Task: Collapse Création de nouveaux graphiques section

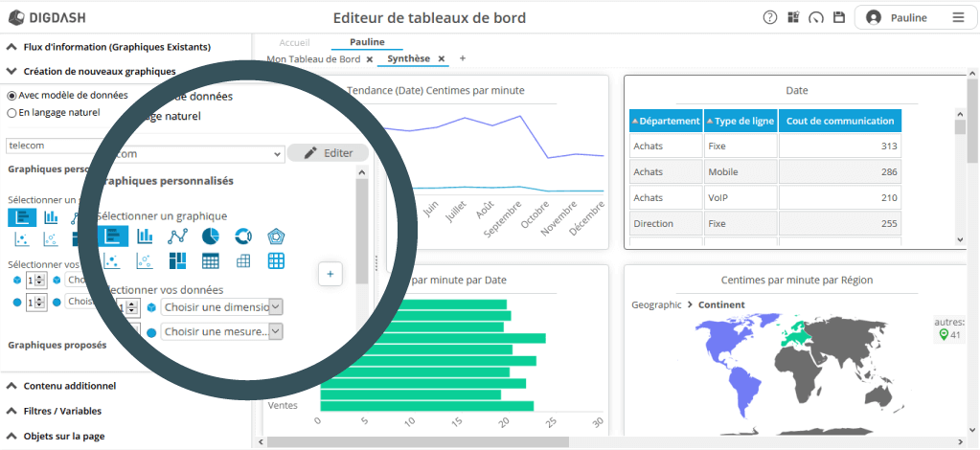Action: [x=11, y=71]
